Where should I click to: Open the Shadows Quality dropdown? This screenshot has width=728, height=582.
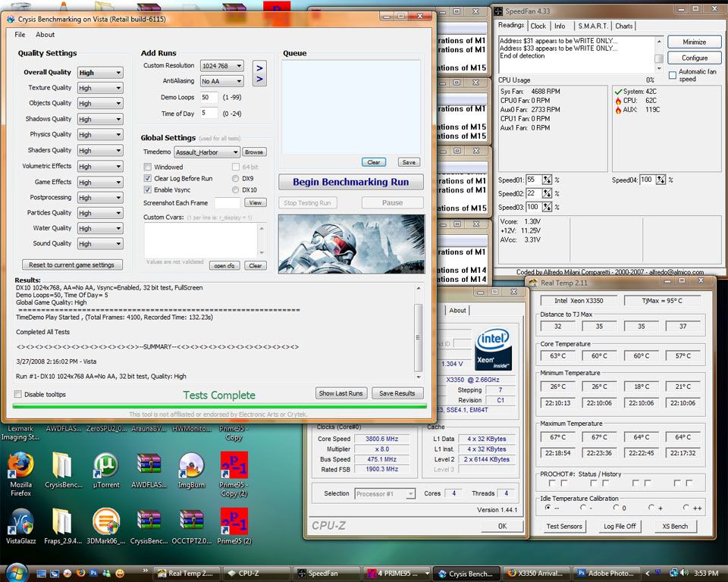[x=100, y=119]
